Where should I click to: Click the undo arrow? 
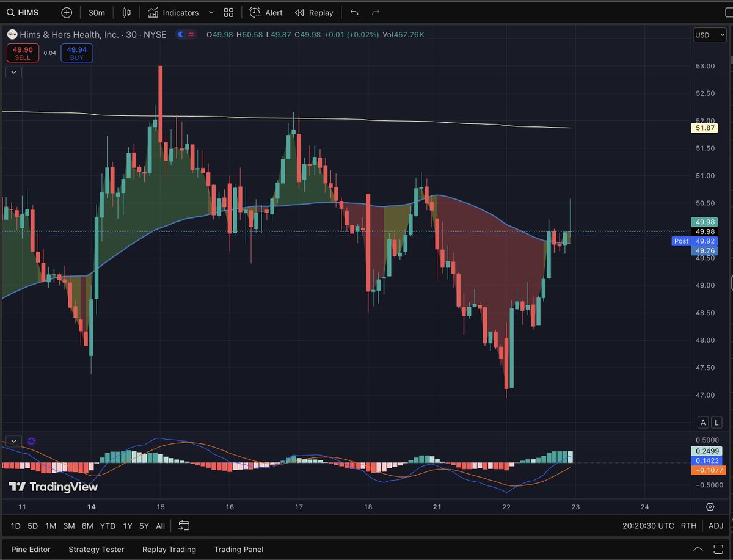354,12
